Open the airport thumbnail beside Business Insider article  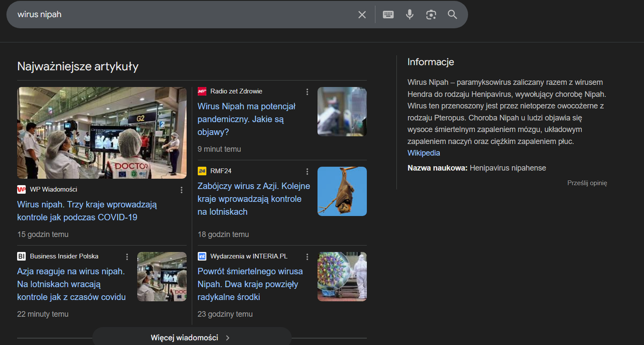point(162,277)
